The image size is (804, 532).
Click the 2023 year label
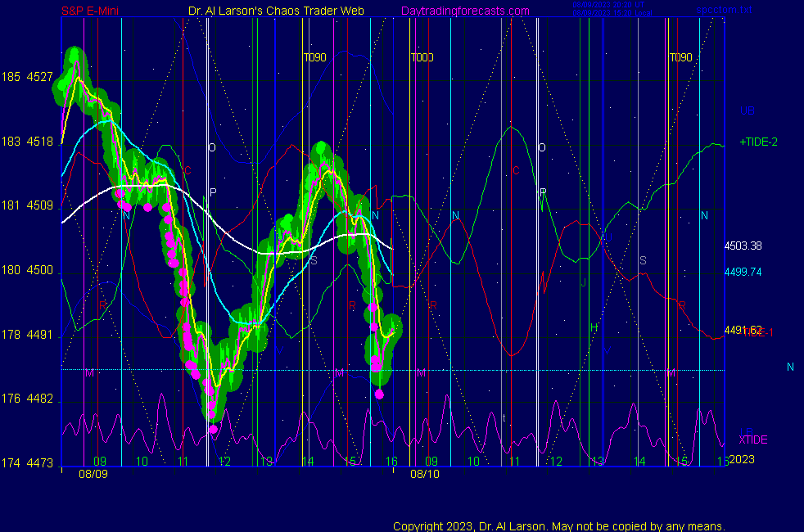[x=741, y=459]
